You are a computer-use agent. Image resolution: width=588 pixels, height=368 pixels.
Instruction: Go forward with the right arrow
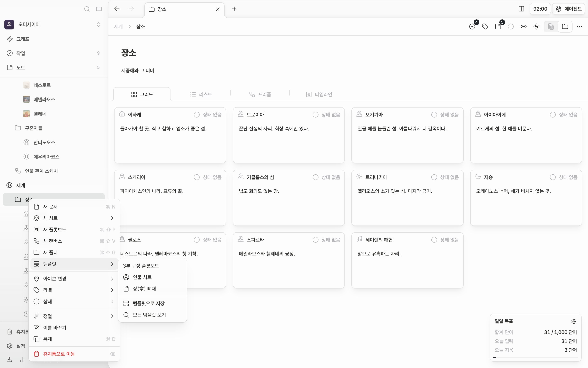click(131, 9)
